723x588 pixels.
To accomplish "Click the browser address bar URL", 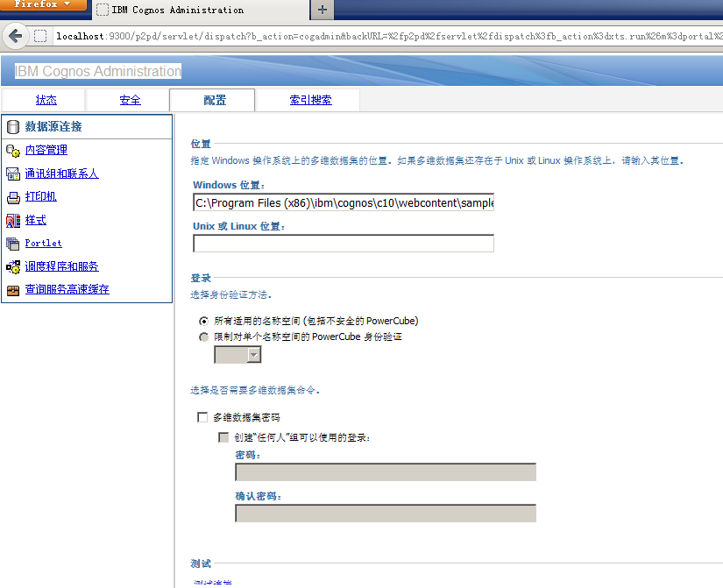I will 387,36.
